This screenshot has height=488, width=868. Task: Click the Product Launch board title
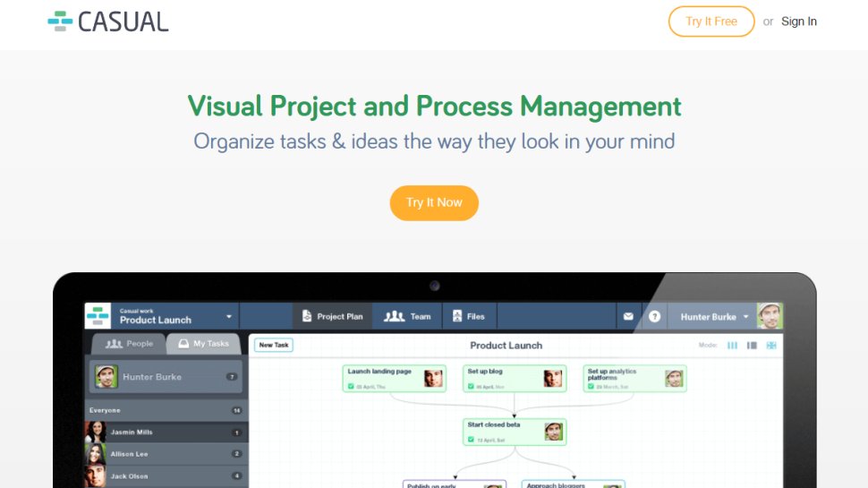[x=506, y=345]
